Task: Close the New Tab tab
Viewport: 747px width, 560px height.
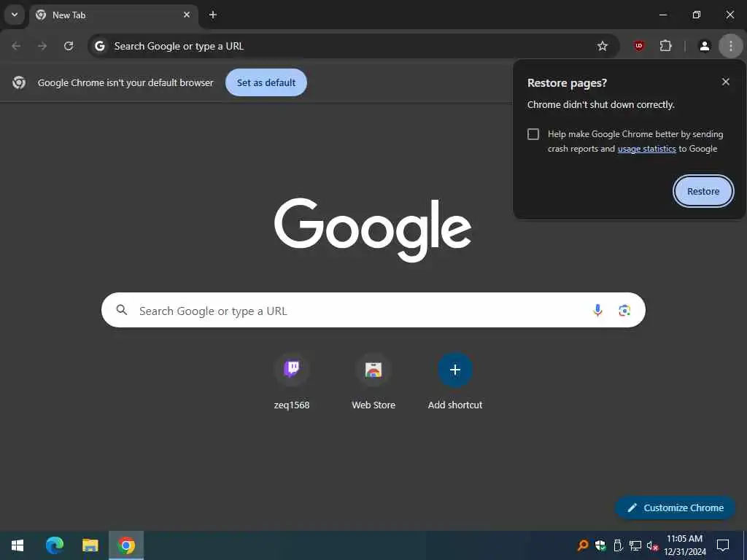Action: 187,15
